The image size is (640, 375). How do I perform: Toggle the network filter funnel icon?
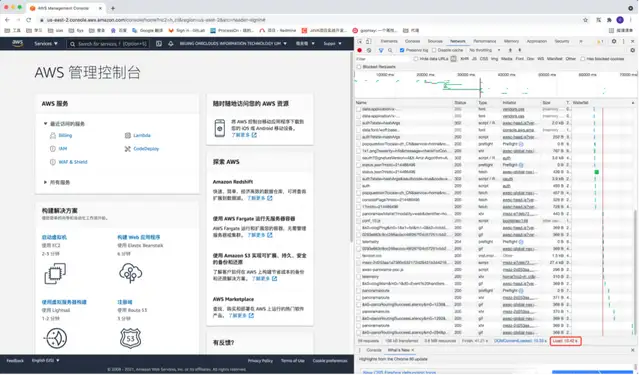coord(381,50)
